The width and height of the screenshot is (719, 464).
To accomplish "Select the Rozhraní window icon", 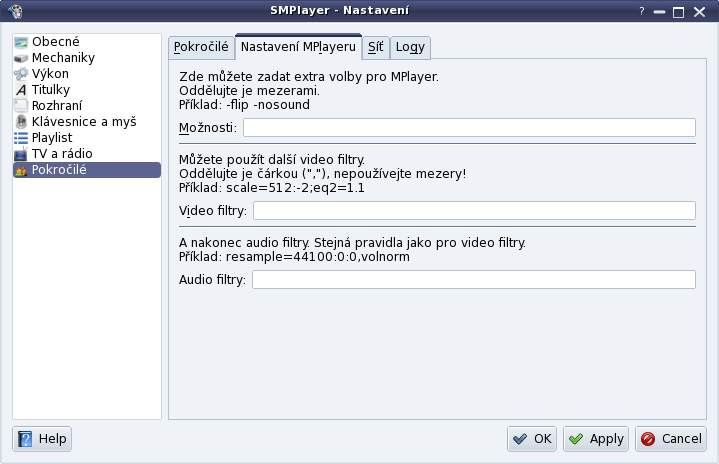I will point(21,106).
